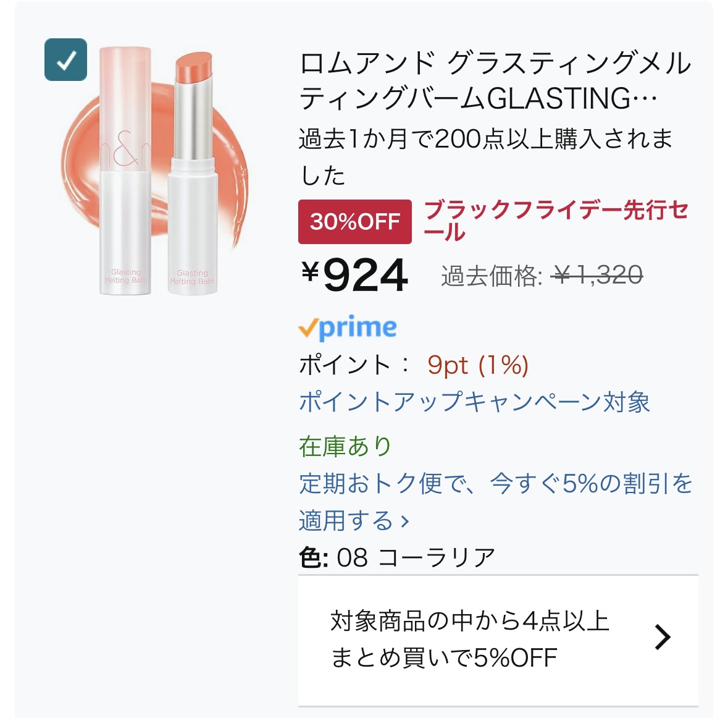
Task: Click the uncapped coral lipstick image
Action: (193, 173)
